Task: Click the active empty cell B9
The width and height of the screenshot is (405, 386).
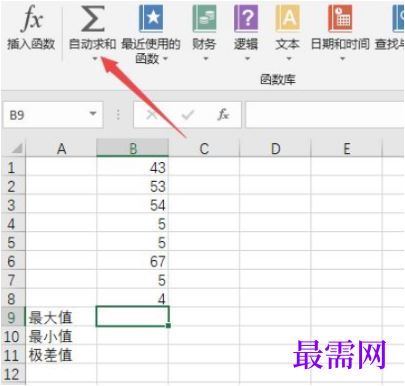Action: pos(133,316)
